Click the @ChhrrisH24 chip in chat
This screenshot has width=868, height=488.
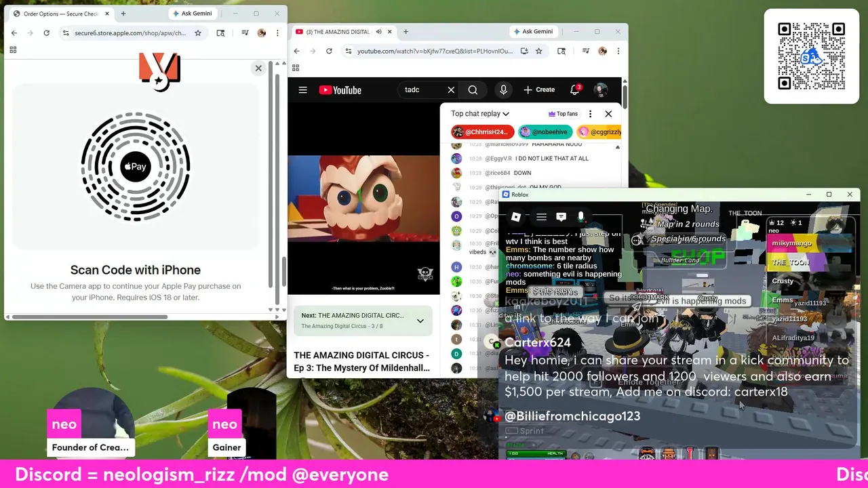pyautogui.click(x=482, y=132)
